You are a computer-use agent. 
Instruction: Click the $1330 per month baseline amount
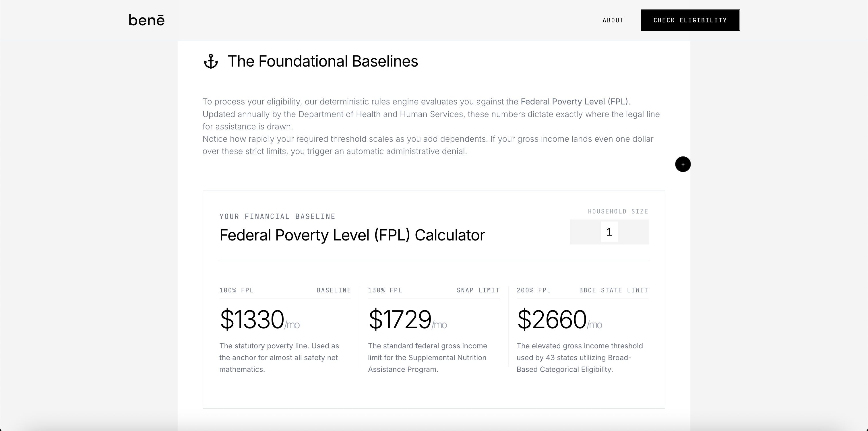pos(259,319)
